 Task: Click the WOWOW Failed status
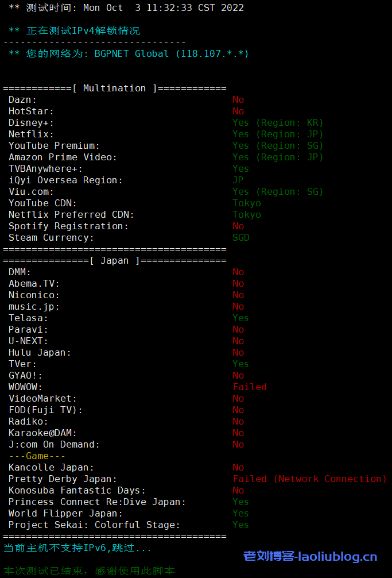tap(250, 387)
